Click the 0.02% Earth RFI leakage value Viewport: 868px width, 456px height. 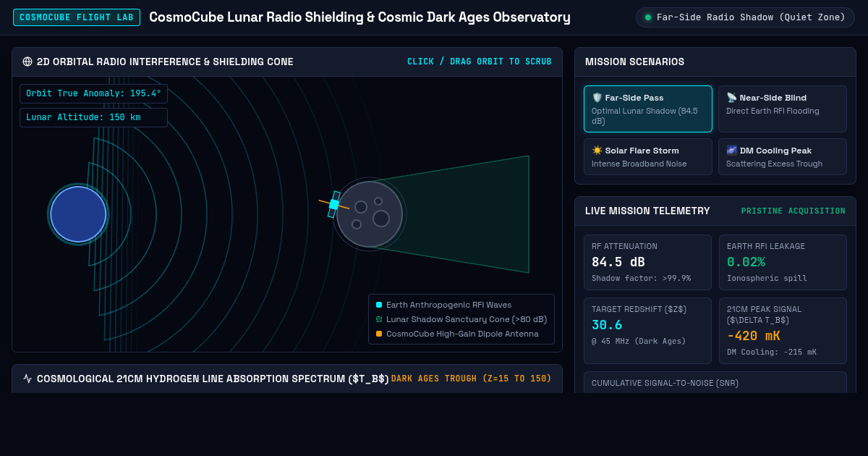[x=746, y=262]
